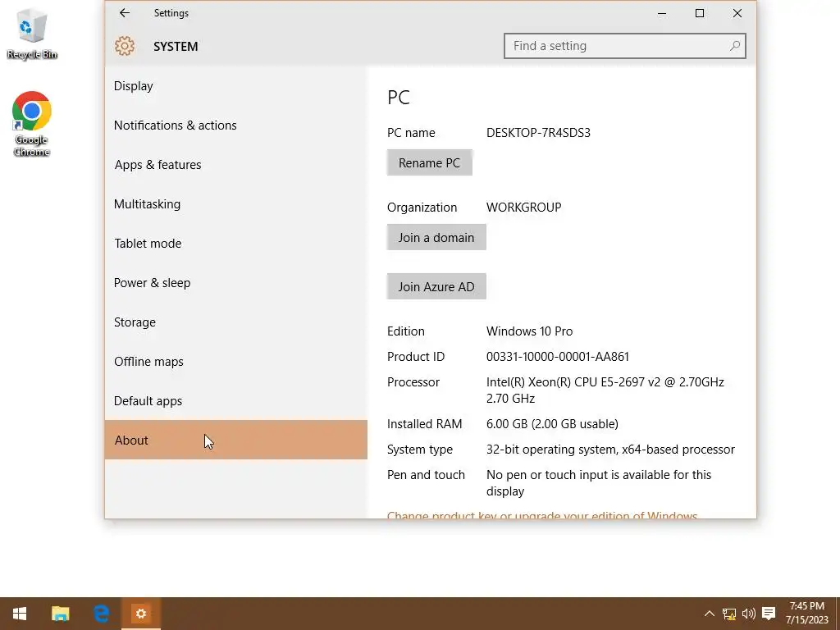Click the 32-bit operating system text
Viewport: 840px width, 630px height.
(610, 450)
